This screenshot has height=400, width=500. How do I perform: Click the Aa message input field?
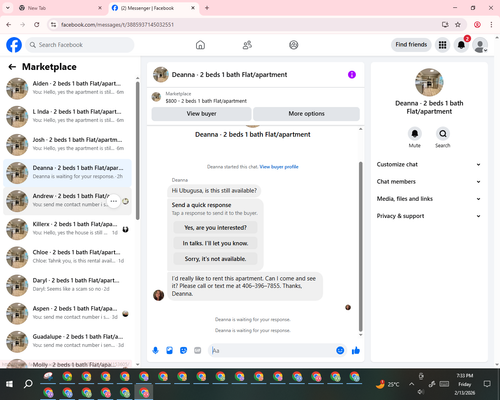272,350
